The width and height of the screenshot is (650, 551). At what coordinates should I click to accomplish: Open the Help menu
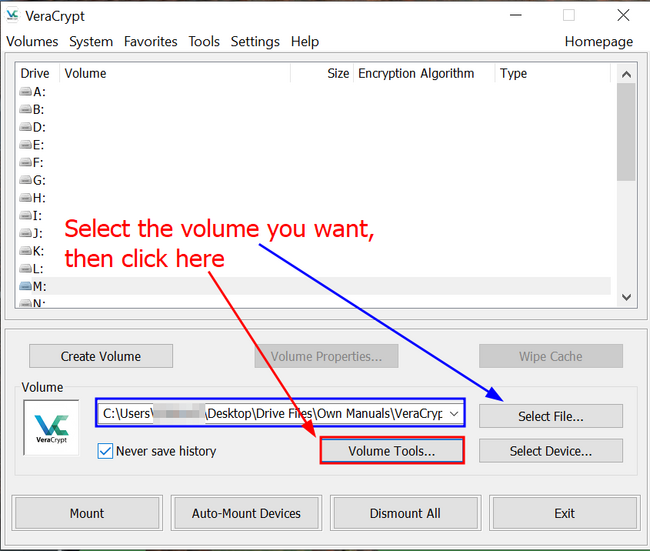click(x=305, y=41)
